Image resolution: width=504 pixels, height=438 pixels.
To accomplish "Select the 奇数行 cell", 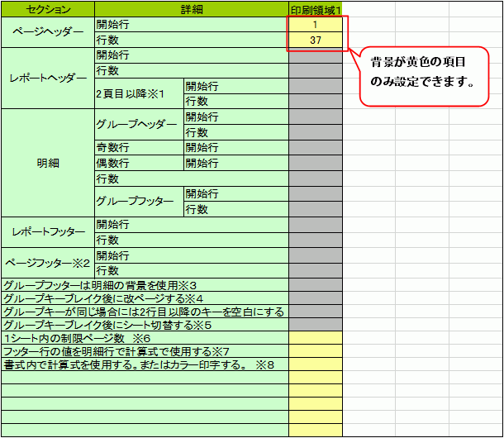I will tap(139, 148).
